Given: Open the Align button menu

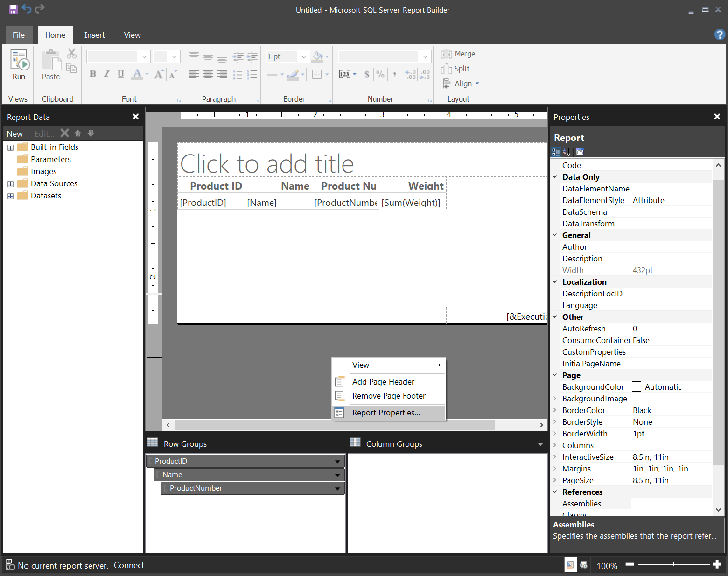Looking at the screenshot, I should tap(461, 84).
